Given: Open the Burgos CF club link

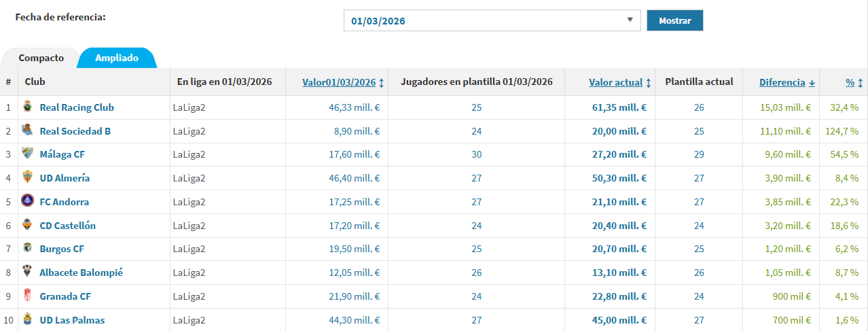Looking at the screenshot, I should (x=62, y=249).
